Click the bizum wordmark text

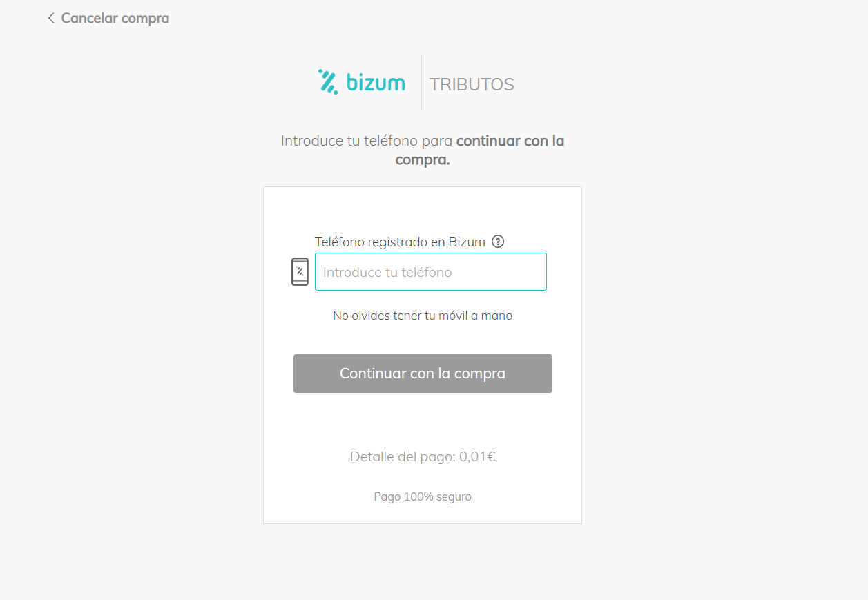(x=376, y=84)
